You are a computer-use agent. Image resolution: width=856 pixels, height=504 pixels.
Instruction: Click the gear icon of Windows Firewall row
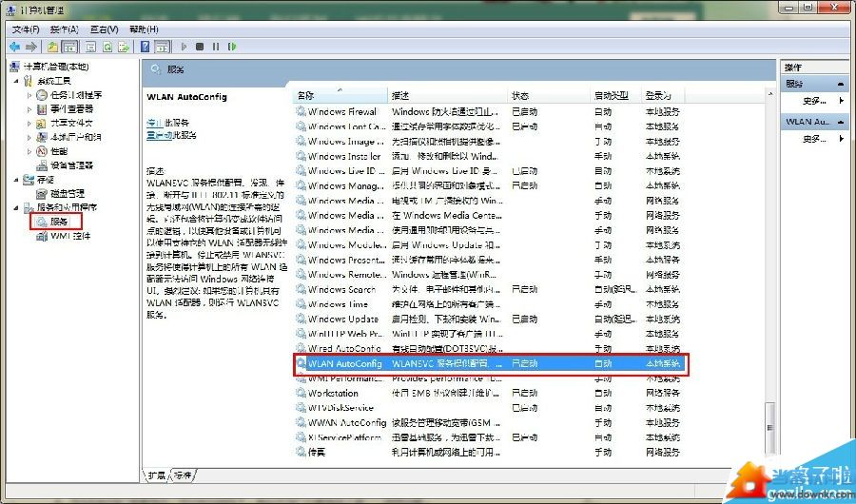[x=301, y=111]
